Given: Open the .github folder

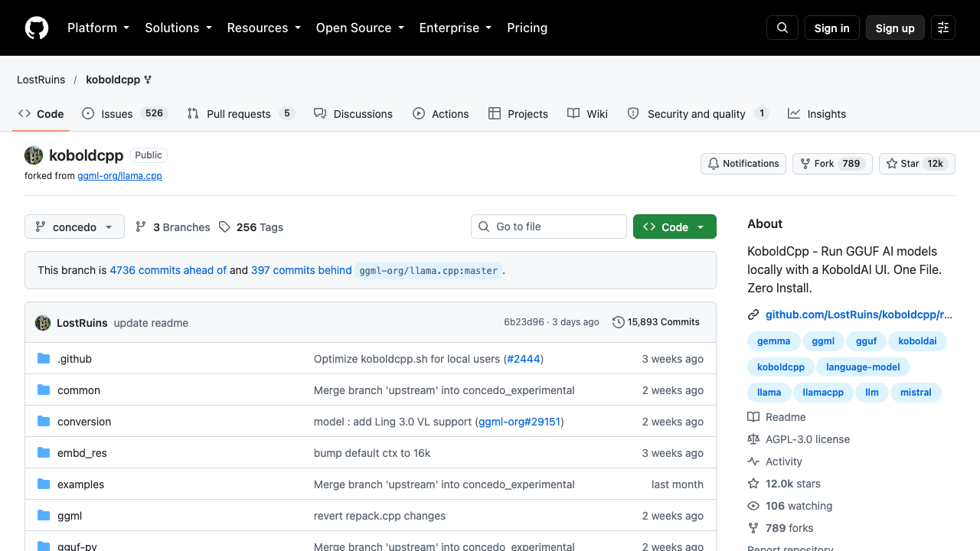Looking at the screenshot, I should [x=74, y=359].
